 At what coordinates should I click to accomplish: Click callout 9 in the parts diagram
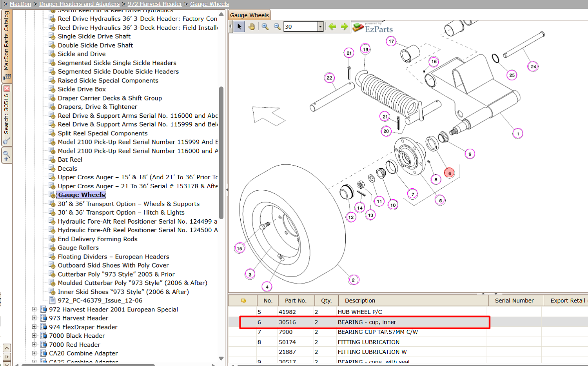point(470,154)
